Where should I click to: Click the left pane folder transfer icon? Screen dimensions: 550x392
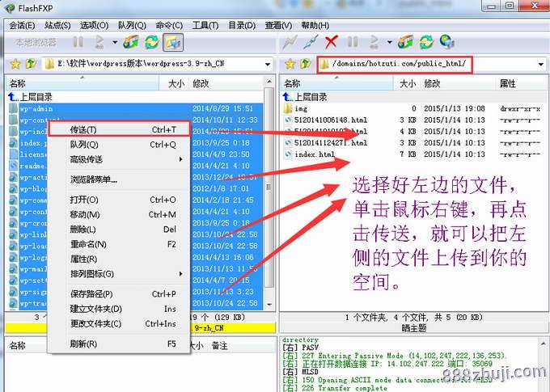pos(131,42)
